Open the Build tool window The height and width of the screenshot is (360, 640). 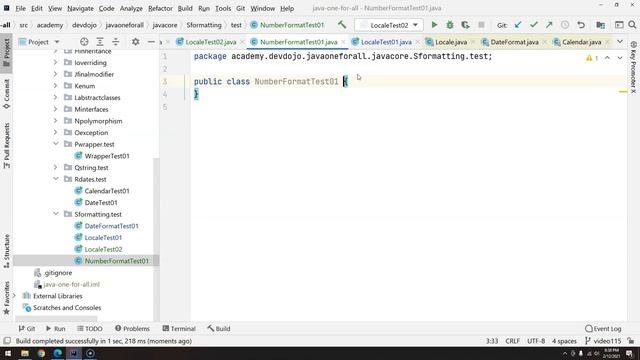(219, 329)
